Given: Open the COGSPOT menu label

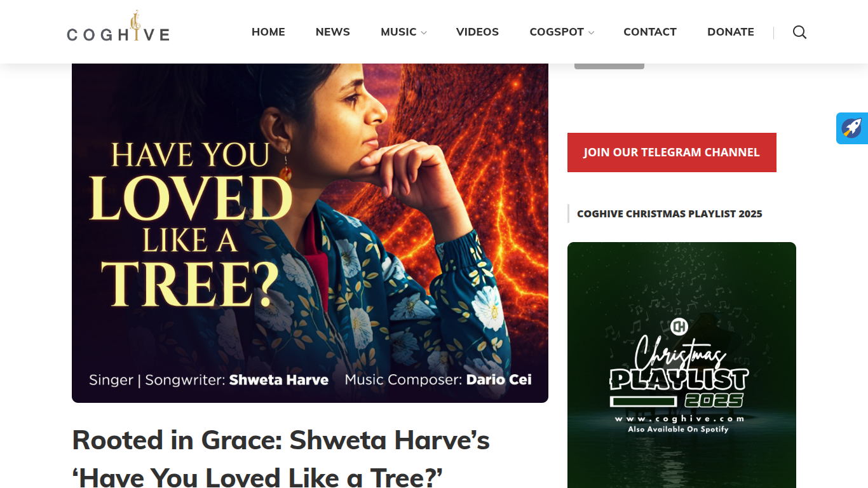Looking at the screenshot, I should (557, 32).
